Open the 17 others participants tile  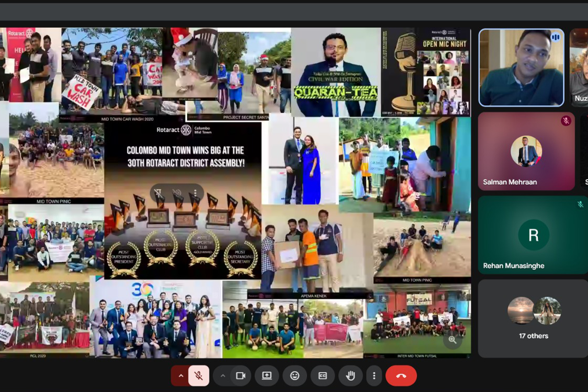point(533,319)
